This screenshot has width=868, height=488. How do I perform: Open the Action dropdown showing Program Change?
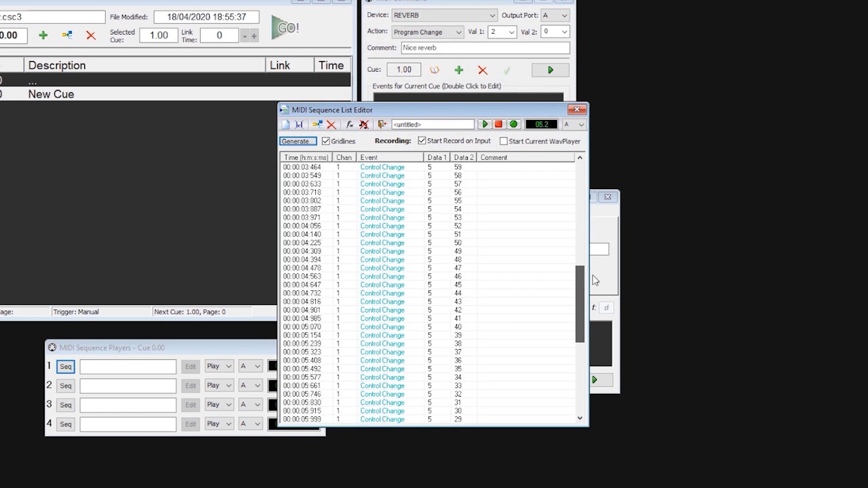coord(427,32)
